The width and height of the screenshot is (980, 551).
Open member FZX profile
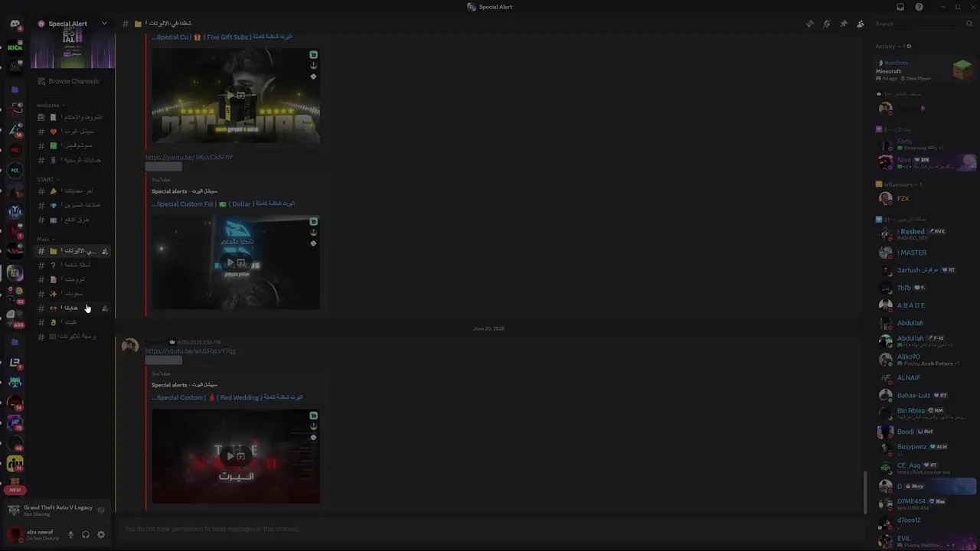925,198
